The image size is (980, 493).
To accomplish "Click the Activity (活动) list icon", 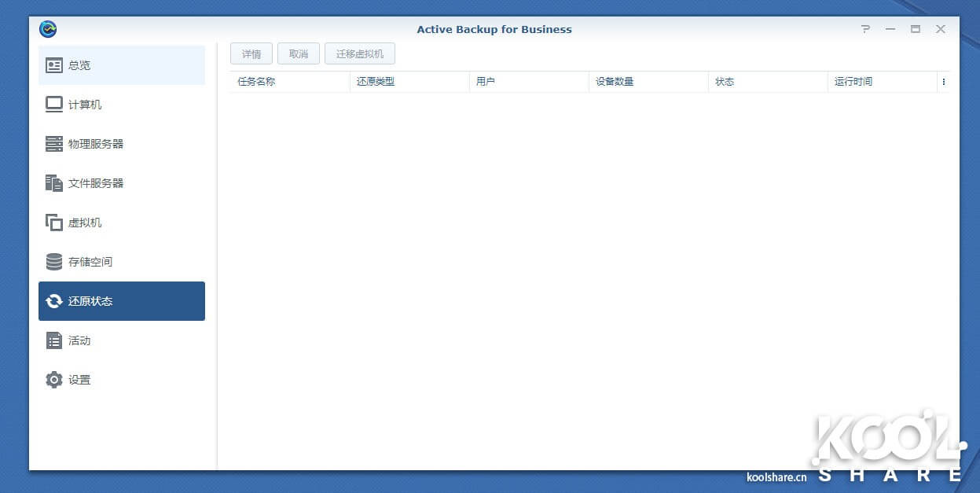I will (53, 340).
